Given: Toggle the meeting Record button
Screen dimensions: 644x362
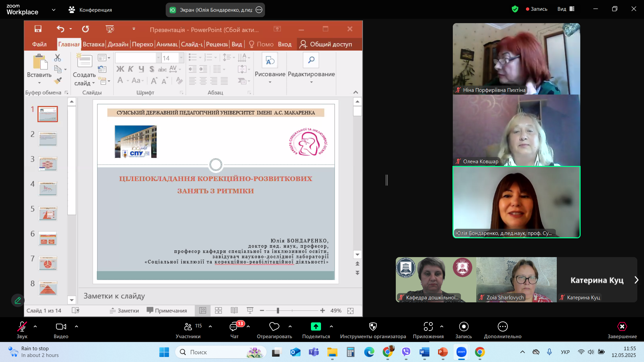Looking at the screenshot, I should (x=464, y=326).
